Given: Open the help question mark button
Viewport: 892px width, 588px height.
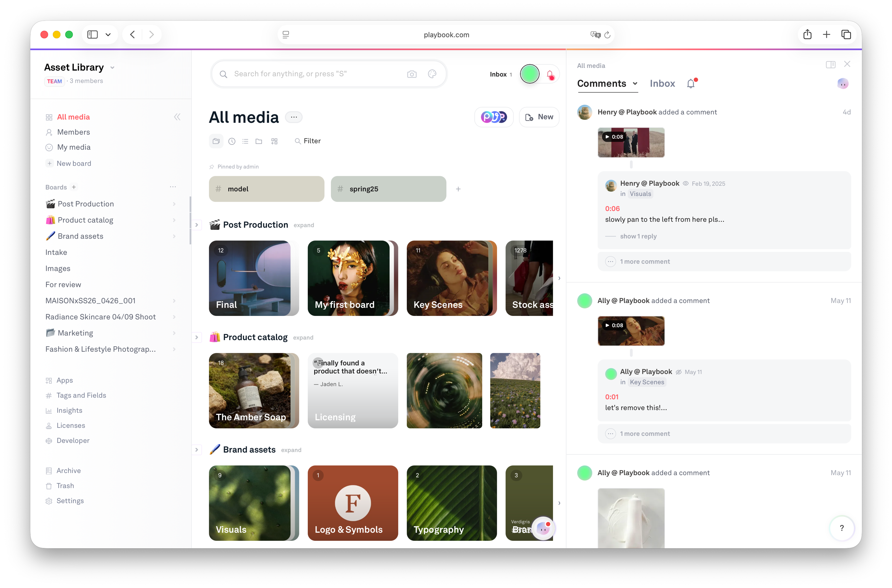Looking at the screenshot, I should coord(842,528).
